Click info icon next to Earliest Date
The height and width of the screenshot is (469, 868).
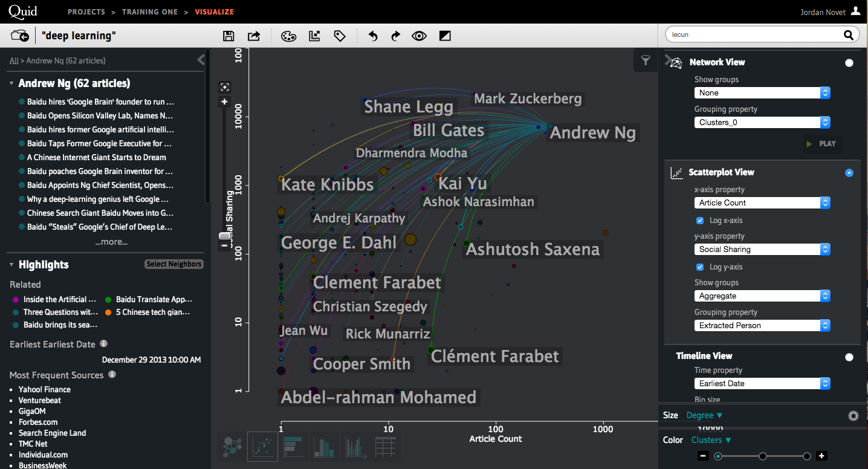pos(103,343)
